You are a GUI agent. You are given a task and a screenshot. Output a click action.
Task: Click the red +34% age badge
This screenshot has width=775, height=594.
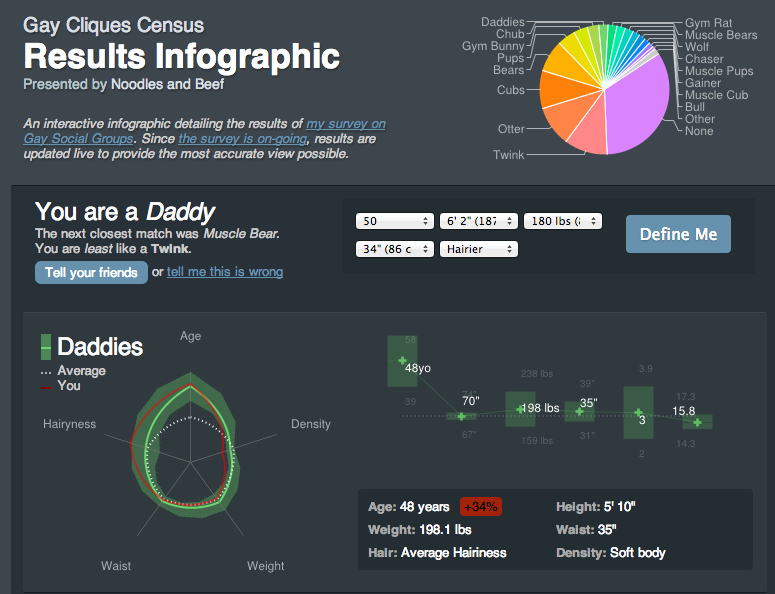click(481, 507)
